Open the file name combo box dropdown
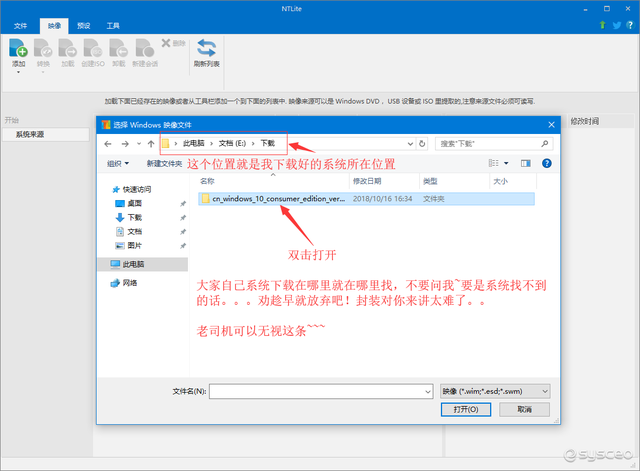The width and height of the screenshot is (640, 471). click(428, 391)
